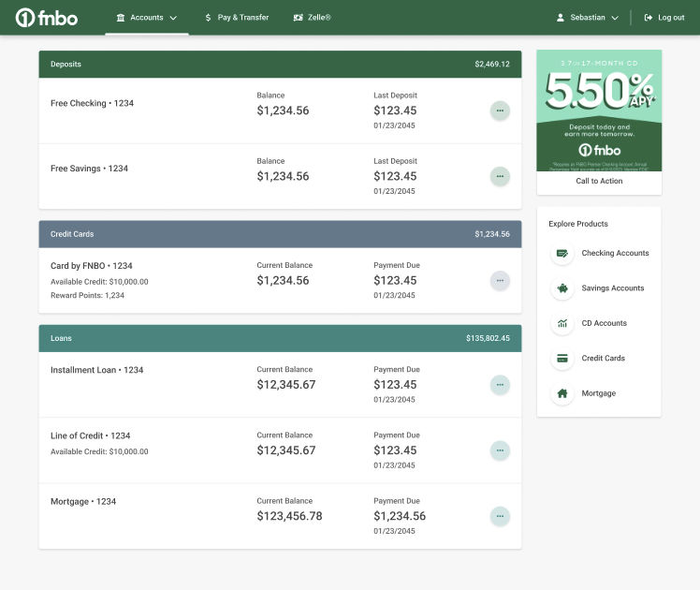Click the FNBO logo in header
The height and width of the screenshot is (590, 700).
point(47,18)
